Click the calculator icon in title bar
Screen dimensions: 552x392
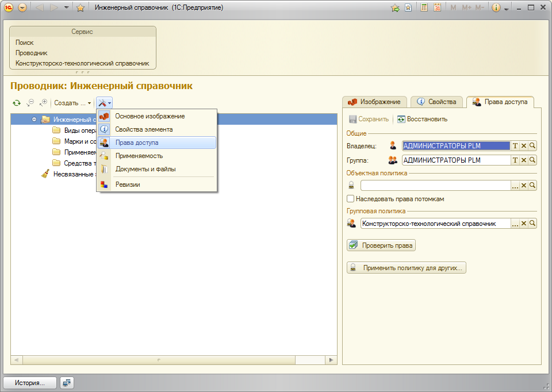[x=424, y=8]
